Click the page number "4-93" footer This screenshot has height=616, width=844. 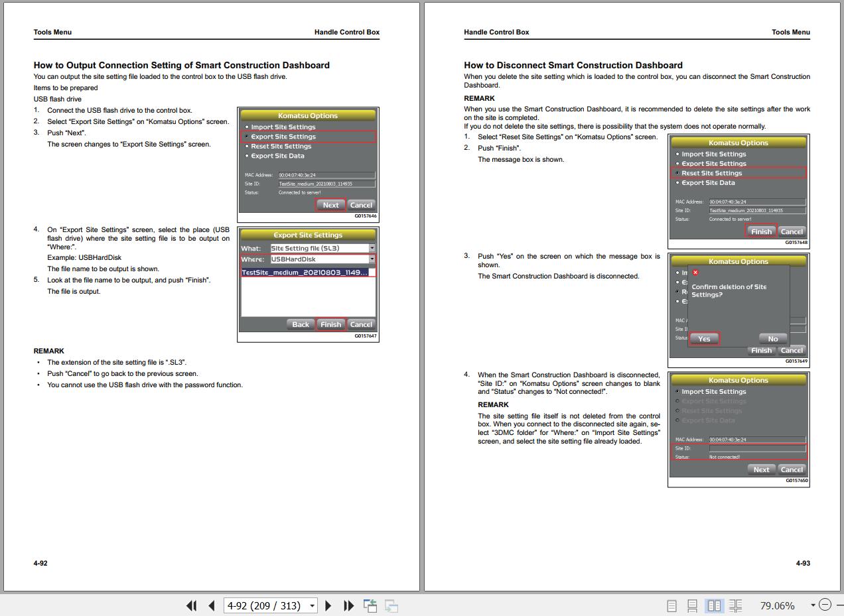pos(803,563)
